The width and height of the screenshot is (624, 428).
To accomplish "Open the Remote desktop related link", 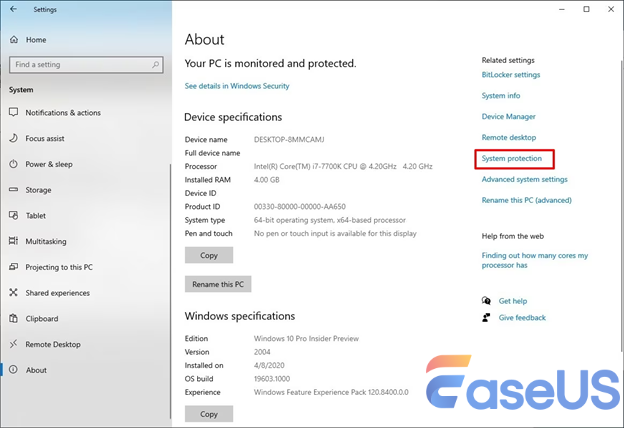I will pyautogui.click(x=509, y=137).
